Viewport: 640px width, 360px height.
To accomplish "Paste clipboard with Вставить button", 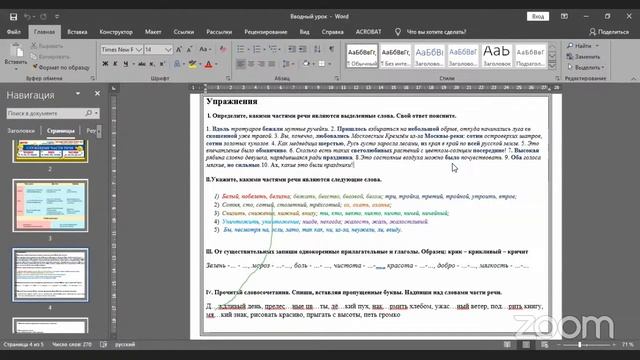I will pyautogui.click(x=16, y=56).
